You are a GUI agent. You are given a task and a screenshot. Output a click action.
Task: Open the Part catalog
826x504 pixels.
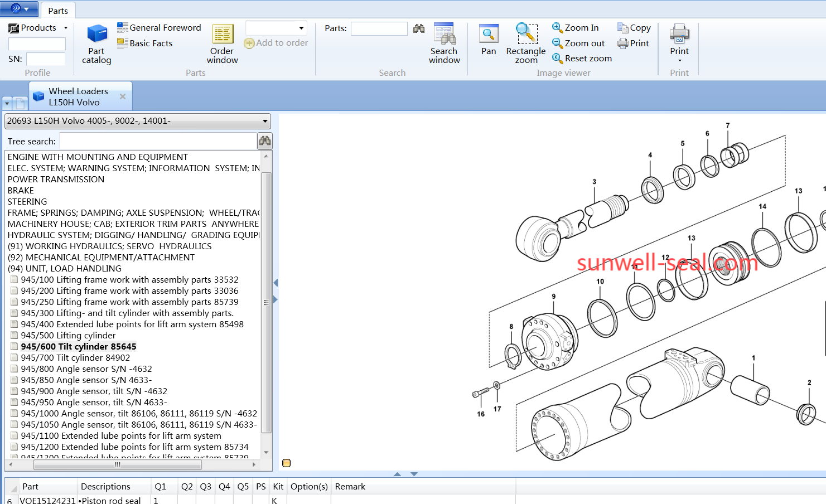coord(96,44)
